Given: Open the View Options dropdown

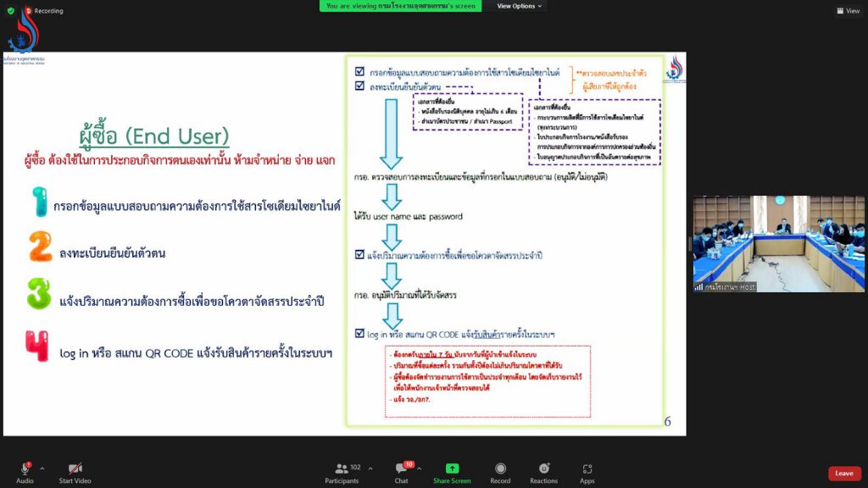Looking at the screenshot, I should coord(519,6).
